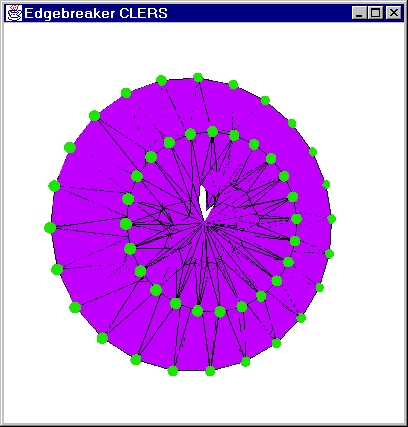Maximize the Edgebreaker CLERS window
This screenshot has width=408, height=427.
(x=376, y=13)
